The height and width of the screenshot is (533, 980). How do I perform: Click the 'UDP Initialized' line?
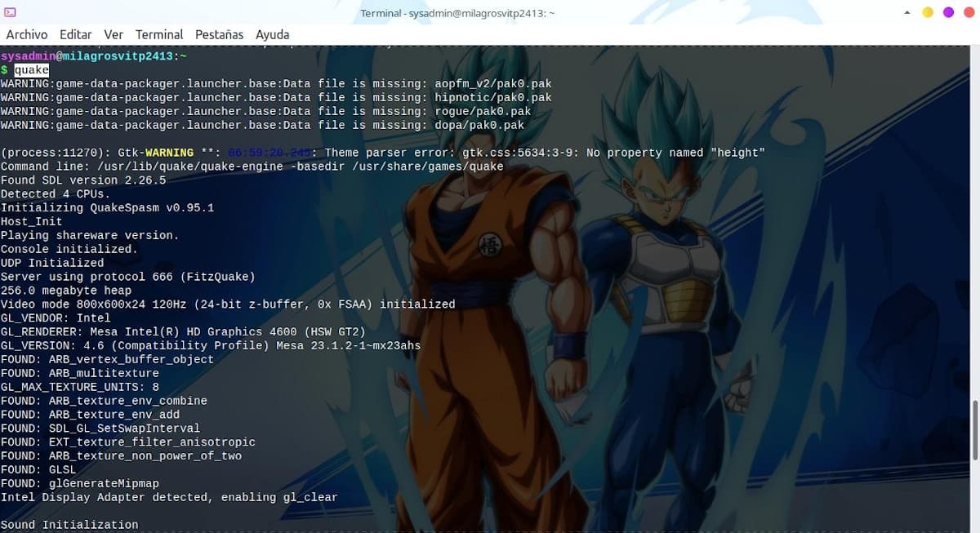coord(52,263)
